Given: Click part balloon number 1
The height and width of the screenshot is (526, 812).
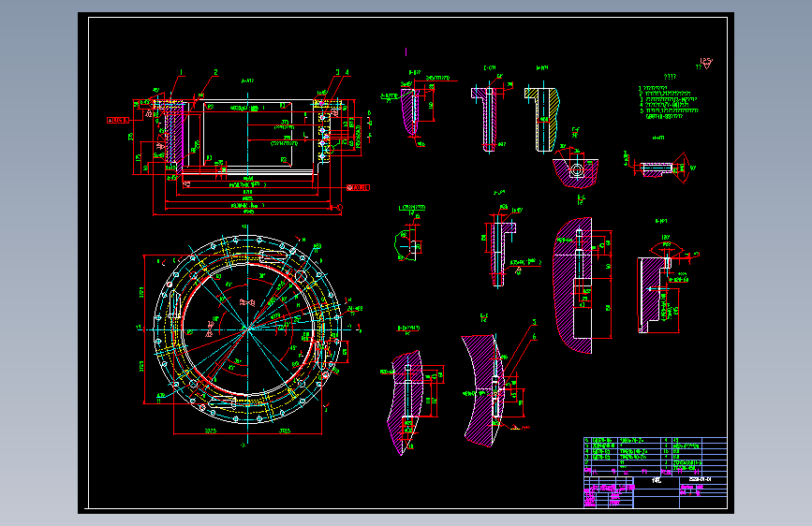Looking at the screenshot, I should (182, 72).
